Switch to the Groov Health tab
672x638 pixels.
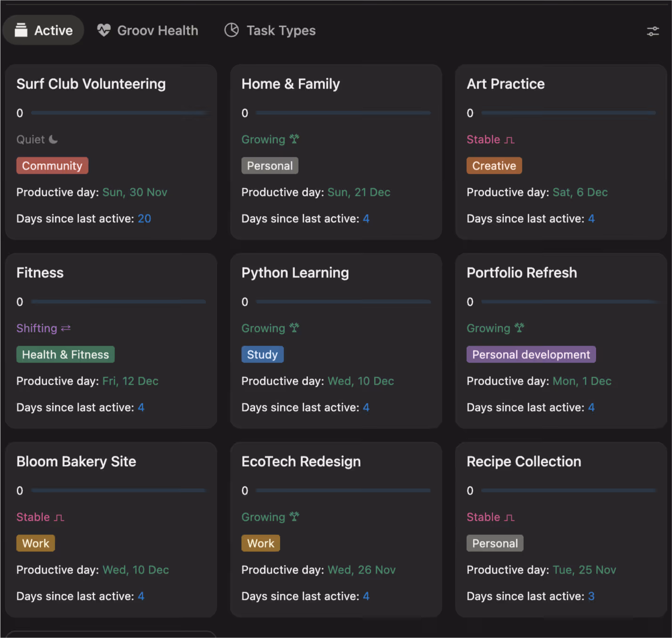pos(148,30)
